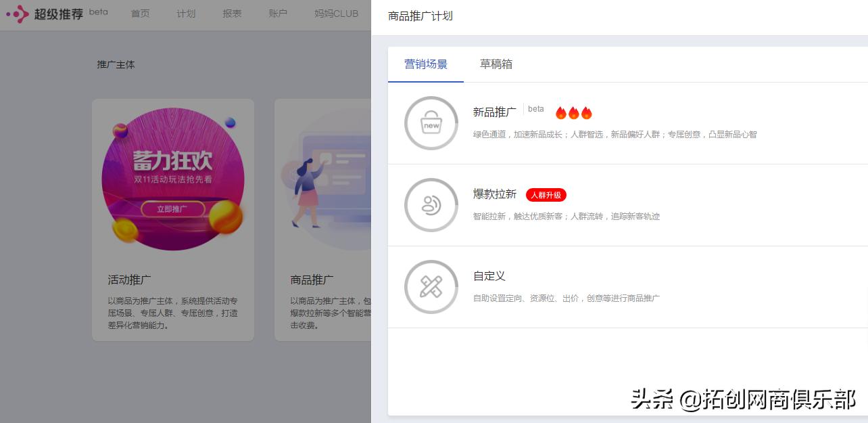
Task: Click the 立即推广 button on the banner
Action: pyautogui.click(x=173, y=208)
